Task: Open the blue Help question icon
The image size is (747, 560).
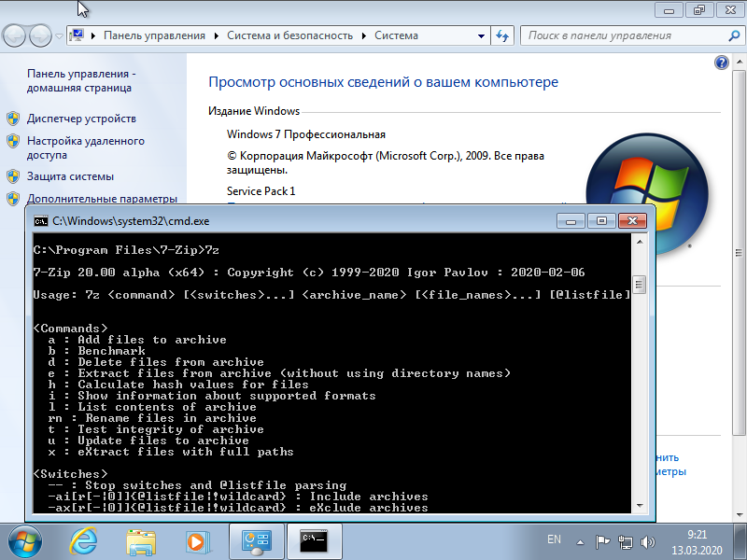Action: 722,63
